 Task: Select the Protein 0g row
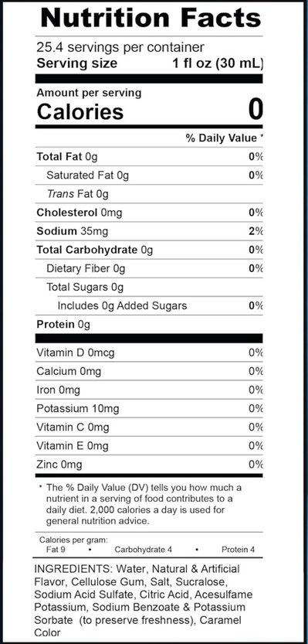(149, 325)
